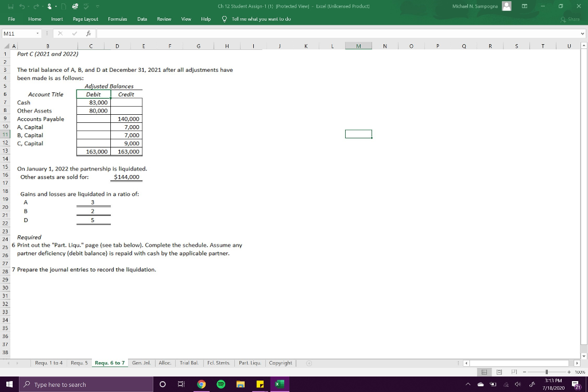588x392 pixels.
Task: Click the Cash debit cell 83,000
Action: tap(94, 102)
